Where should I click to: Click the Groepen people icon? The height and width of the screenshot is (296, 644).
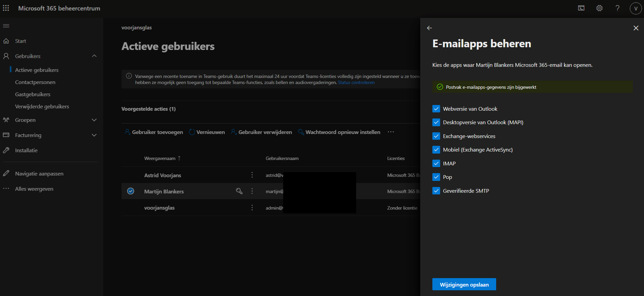pos(6,120)
